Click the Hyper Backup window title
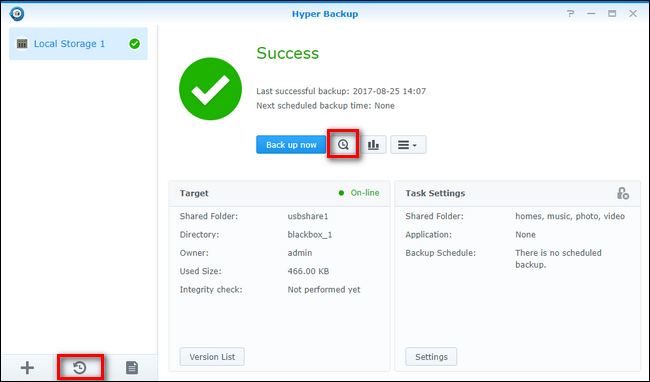Viewport: 650px width, 382px height. tap(325, 14)
